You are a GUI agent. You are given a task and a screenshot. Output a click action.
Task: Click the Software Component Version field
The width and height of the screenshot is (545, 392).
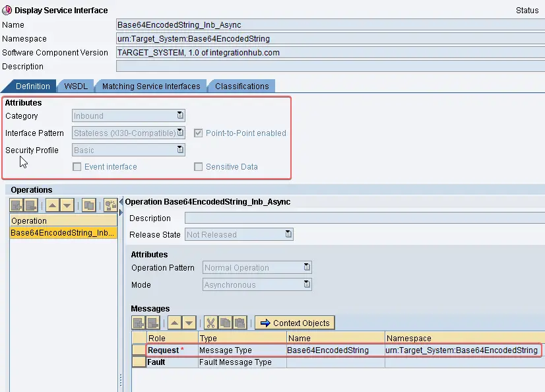(330, 53)
